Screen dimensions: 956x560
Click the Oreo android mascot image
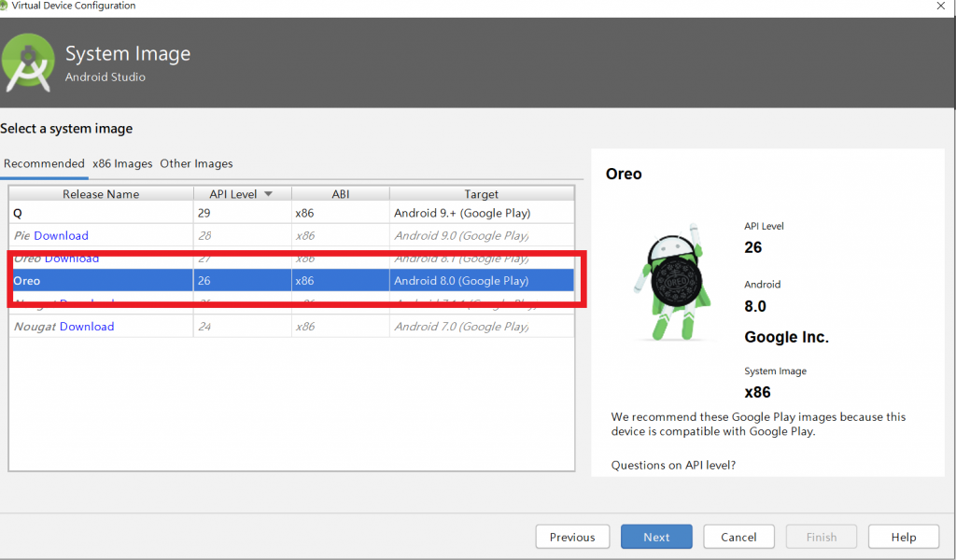point(672,282)
